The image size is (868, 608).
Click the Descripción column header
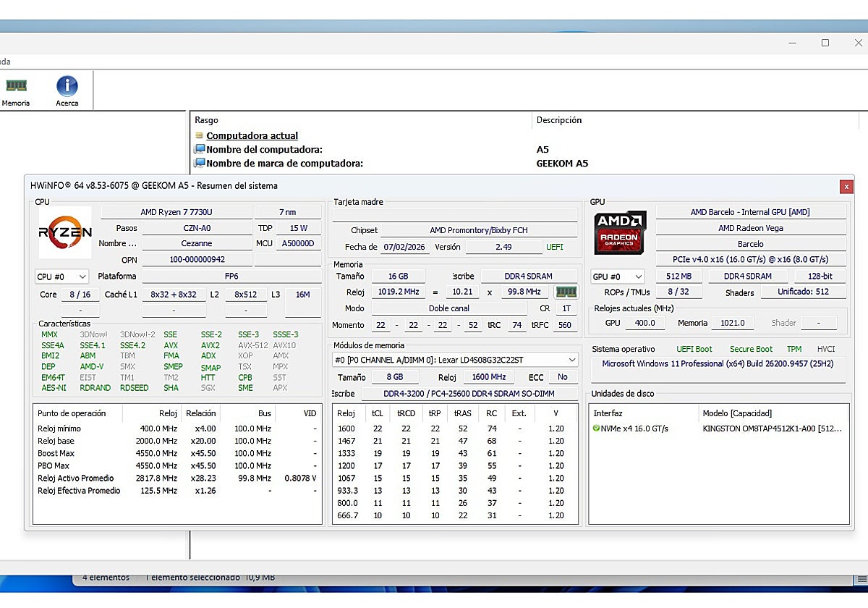tap(558, 120)
